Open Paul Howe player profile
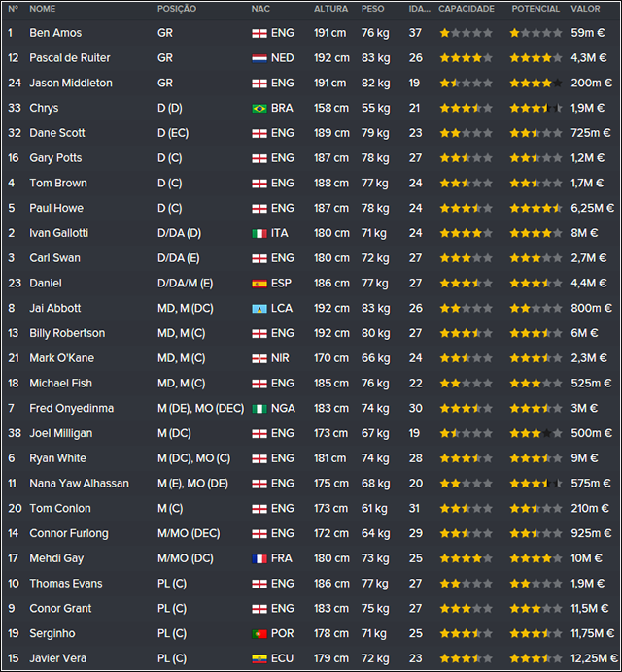Screen dimensions: 622x672 [x=56, y=208]
